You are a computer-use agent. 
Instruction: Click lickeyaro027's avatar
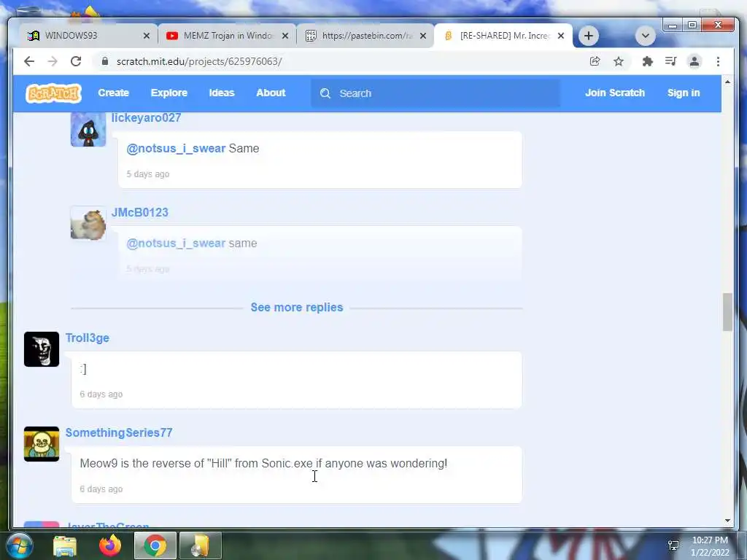88,130
